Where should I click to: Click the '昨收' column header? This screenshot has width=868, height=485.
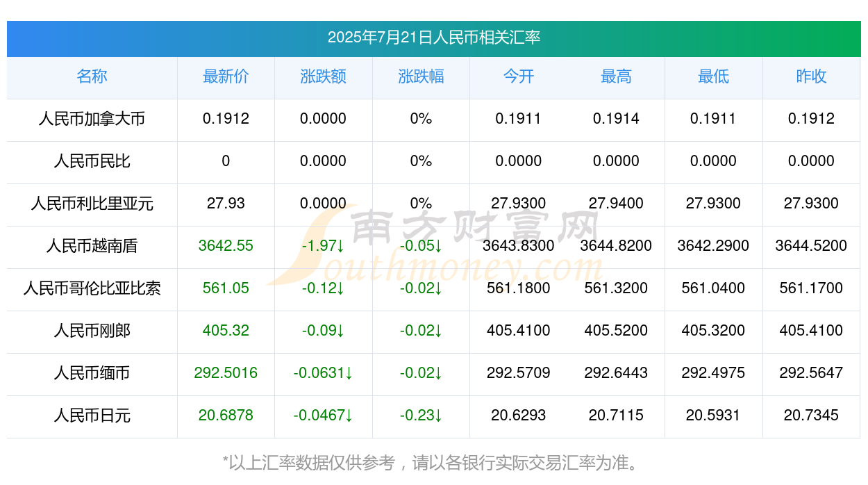click(811, 76)
